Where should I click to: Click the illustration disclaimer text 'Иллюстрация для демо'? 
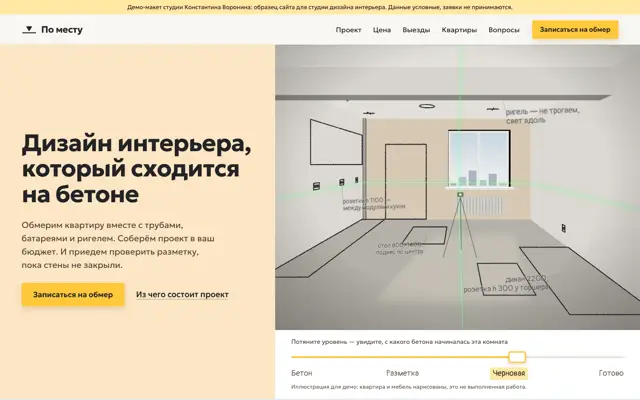(x=409, y=387)
